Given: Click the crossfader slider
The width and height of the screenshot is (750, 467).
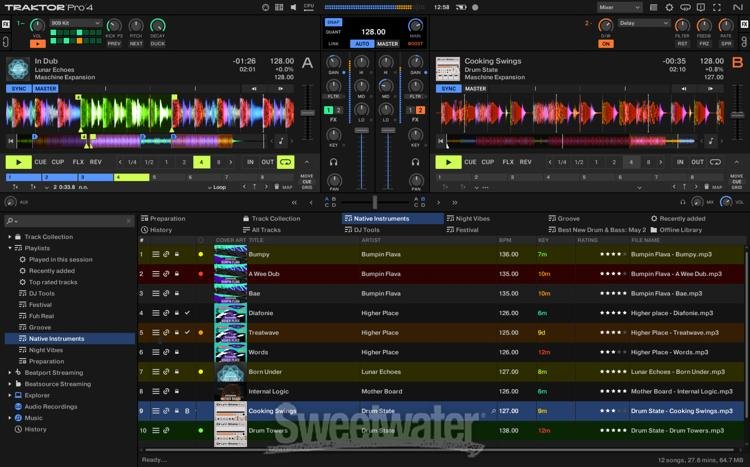Looking at the screenshot, I should [x=375, y=201].
